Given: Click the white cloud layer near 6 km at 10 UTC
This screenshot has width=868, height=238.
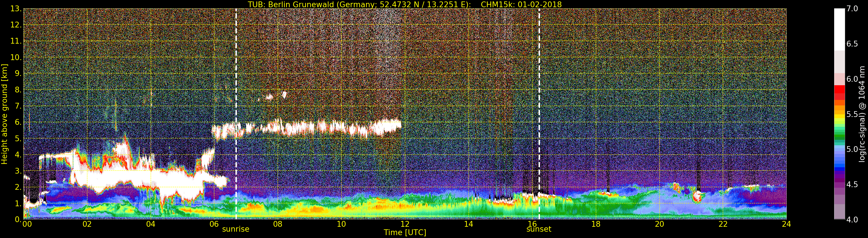Looking at the screenshot, I should pyautogui.click(x=307, y=129).
